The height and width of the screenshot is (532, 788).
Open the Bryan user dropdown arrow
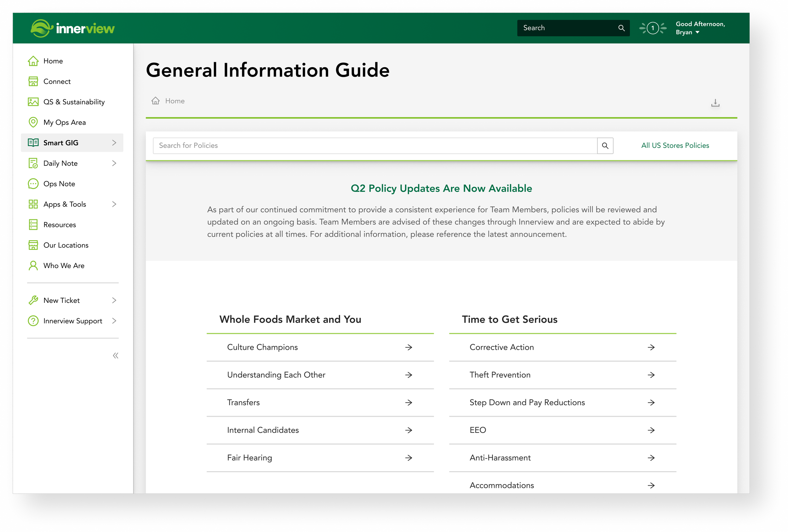pos(698,32)
